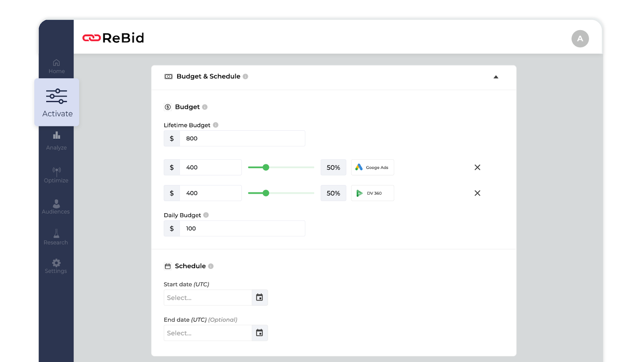
Task: Open the Research flask icon
Action: (56, 234)
